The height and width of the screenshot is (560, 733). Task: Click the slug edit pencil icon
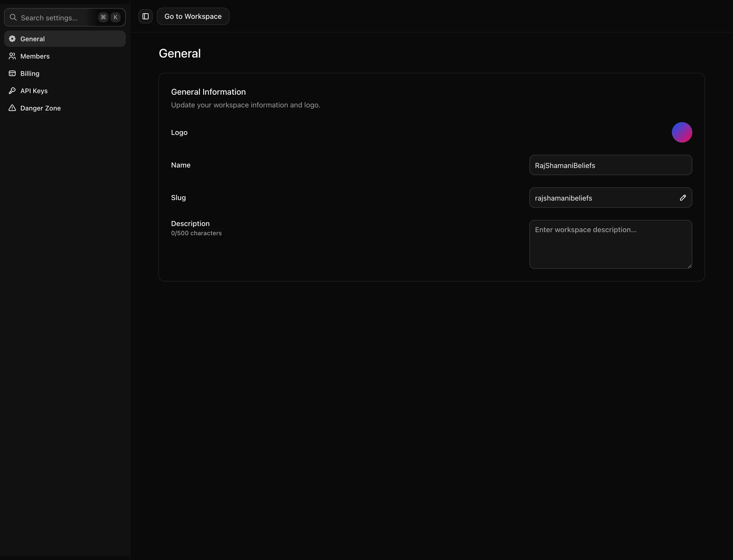[x=683, y=198]
